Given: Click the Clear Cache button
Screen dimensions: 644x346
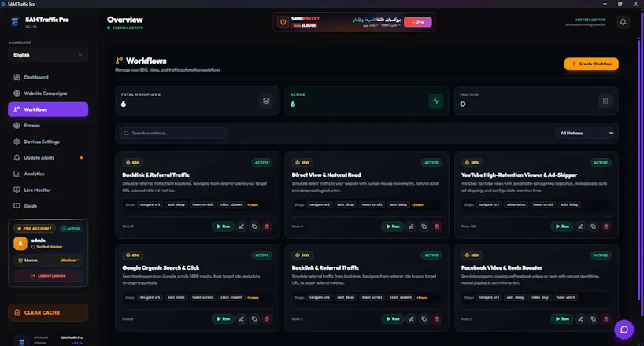Looking at the screenshot, I should [x=48, y=312].
